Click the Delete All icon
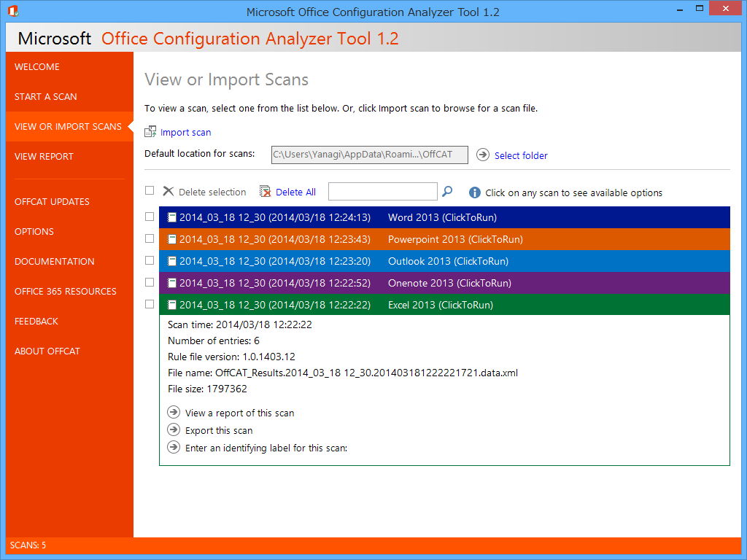This screenshot has height=560, width=747. [265, 192]
